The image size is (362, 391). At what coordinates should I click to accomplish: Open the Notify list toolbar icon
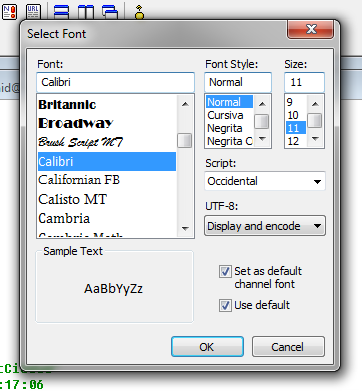point(9,11)
